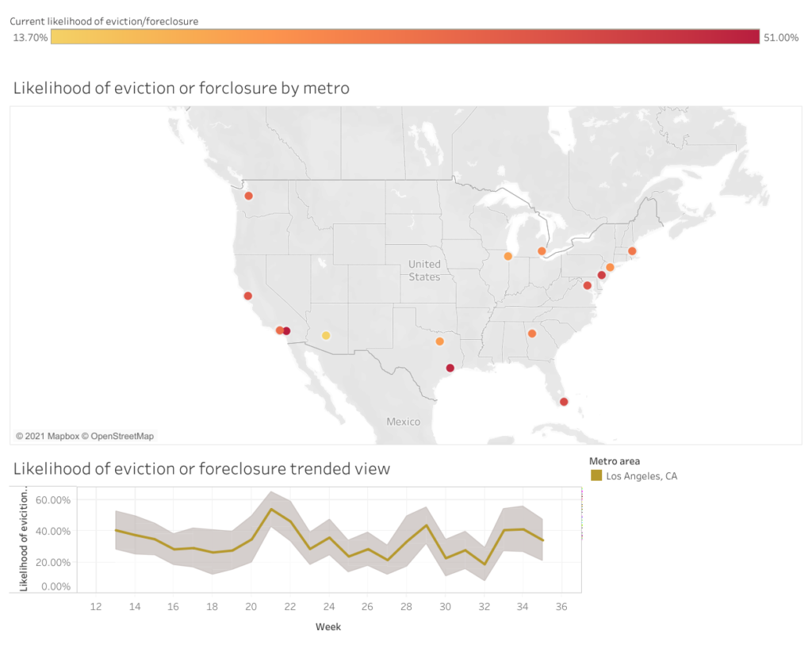Open the Mapbox attribution link
Screen dimensions: 812x649
48,437
